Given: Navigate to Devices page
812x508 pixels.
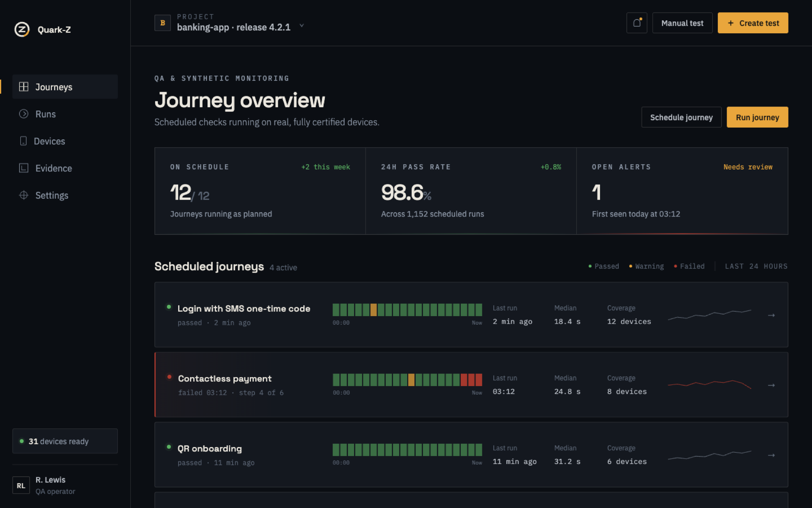Looking at the screenshot, I should (x=65, y=141).
